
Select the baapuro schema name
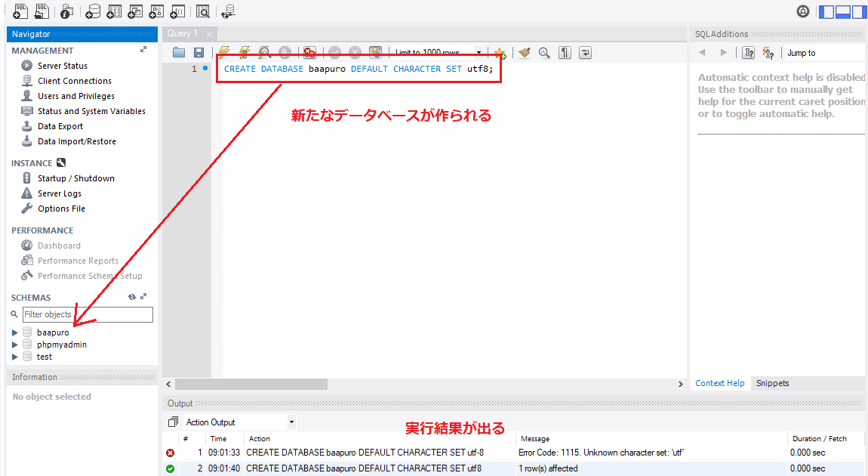(x=53, y=332)
